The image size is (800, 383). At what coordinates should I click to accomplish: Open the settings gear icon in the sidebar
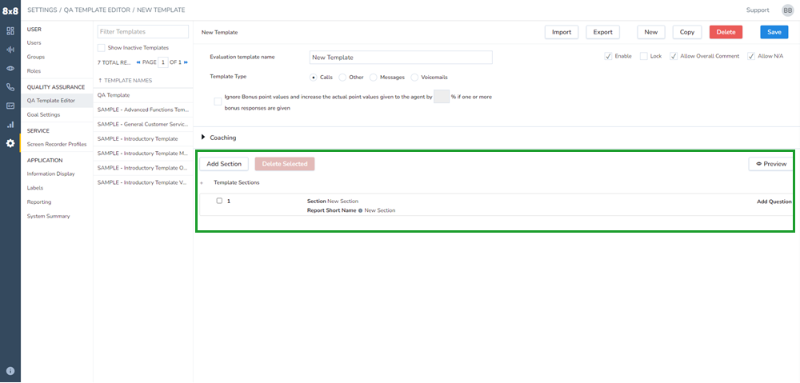10,143
